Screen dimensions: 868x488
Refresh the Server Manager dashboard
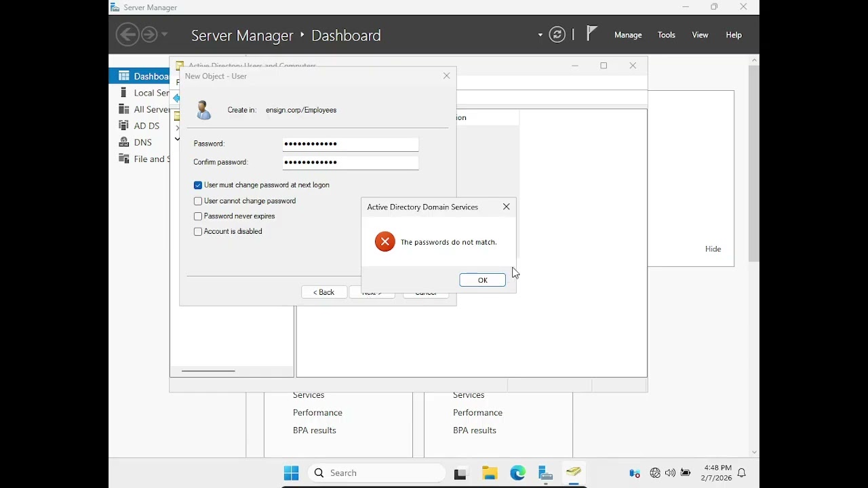[x=557, y=35]
